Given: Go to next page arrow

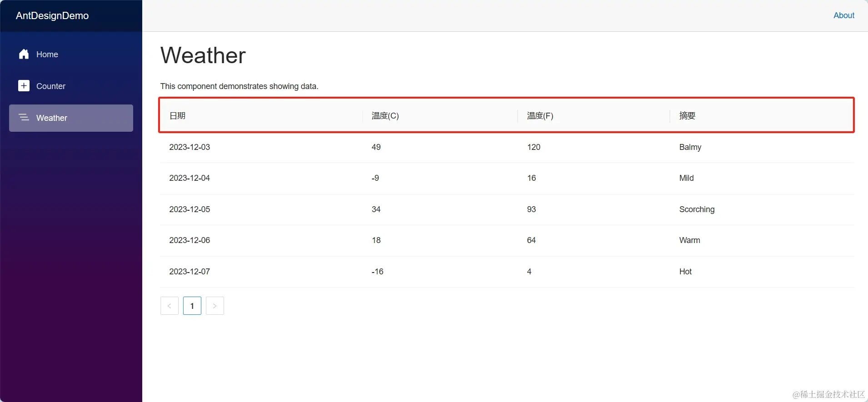Looking at the screenshot, I should 215,306.
